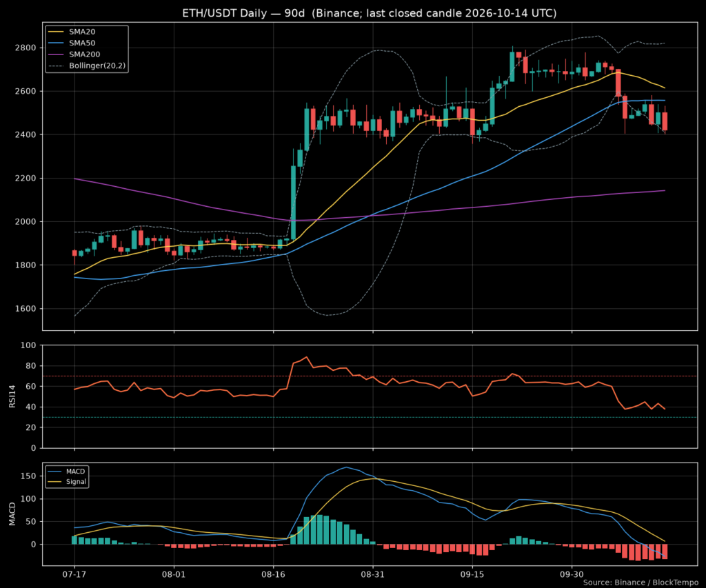Click the 08-01 date label
Screen dimensions: 706x588
(174, 574)
